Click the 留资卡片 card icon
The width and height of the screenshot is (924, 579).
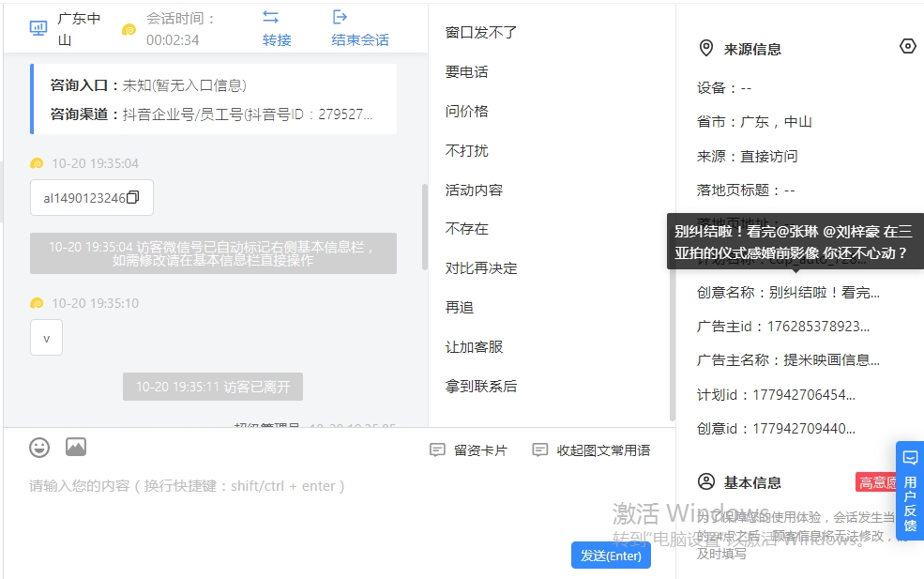point(437,450)
